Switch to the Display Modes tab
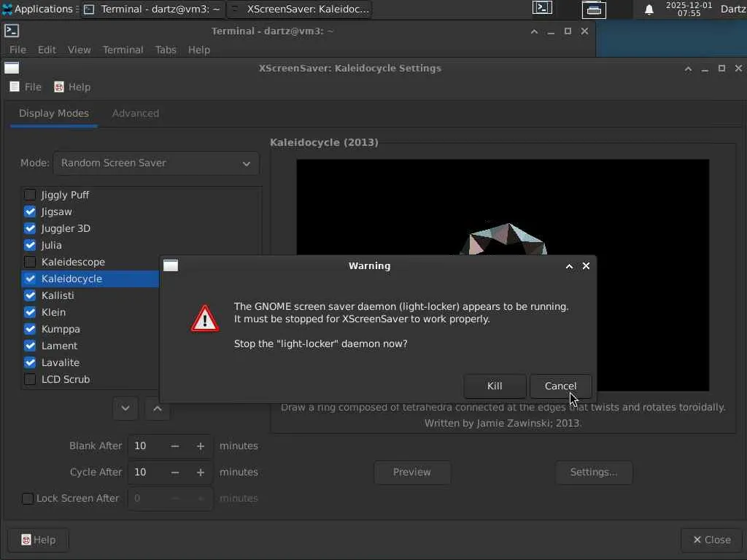 point(54,113)
